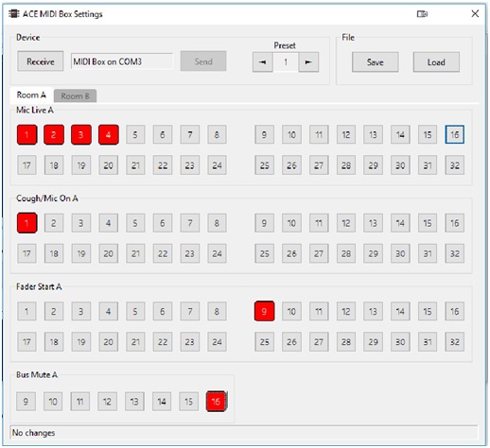Enable Mic Live A channel 16

[454, 134]
